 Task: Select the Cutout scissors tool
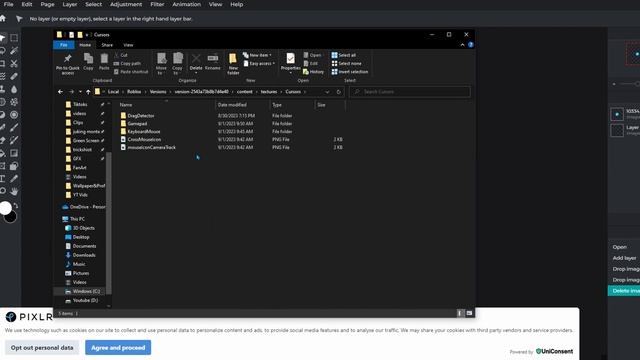tap(14, 63)
